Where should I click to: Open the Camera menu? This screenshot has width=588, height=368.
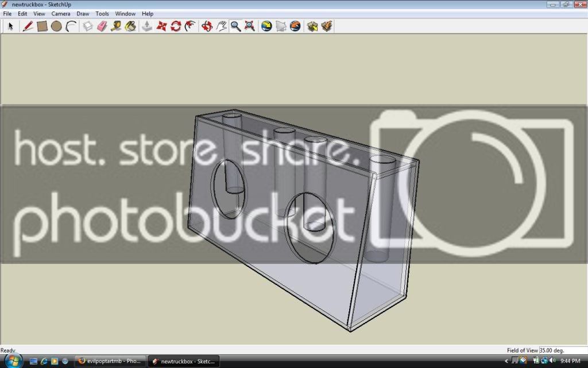[61, 14]
